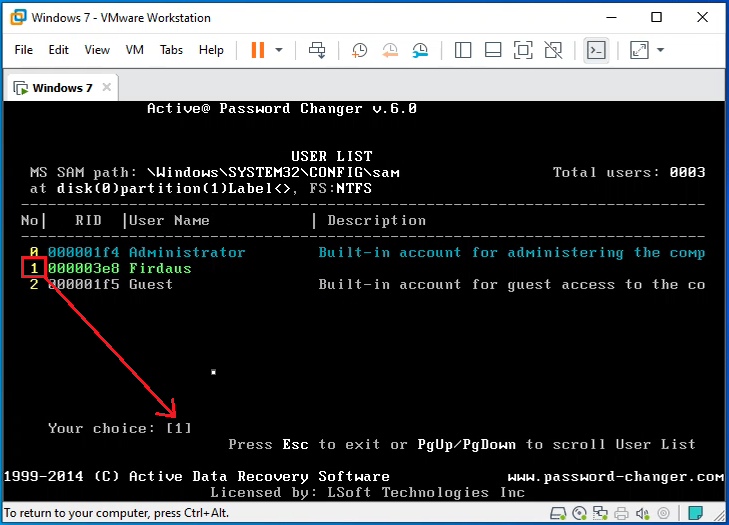The width and height of the screenshot is (729, 525).
Task: Take a snapshot of the VM
Action: pos(359,50)
